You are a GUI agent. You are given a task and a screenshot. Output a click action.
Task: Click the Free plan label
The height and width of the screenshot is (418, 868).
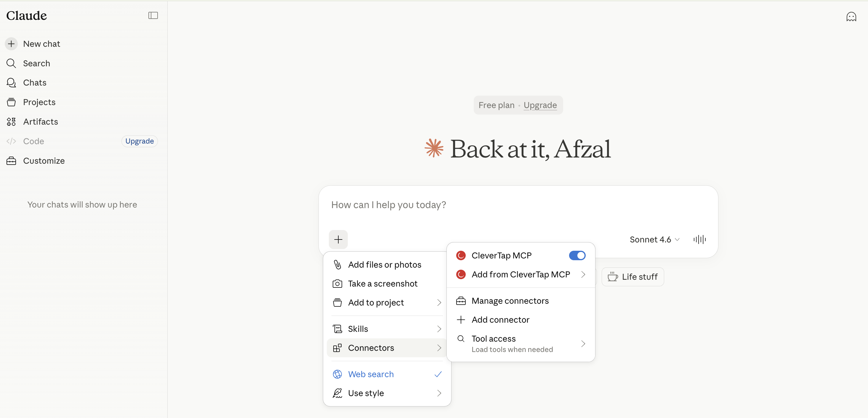tap(496, 105)
